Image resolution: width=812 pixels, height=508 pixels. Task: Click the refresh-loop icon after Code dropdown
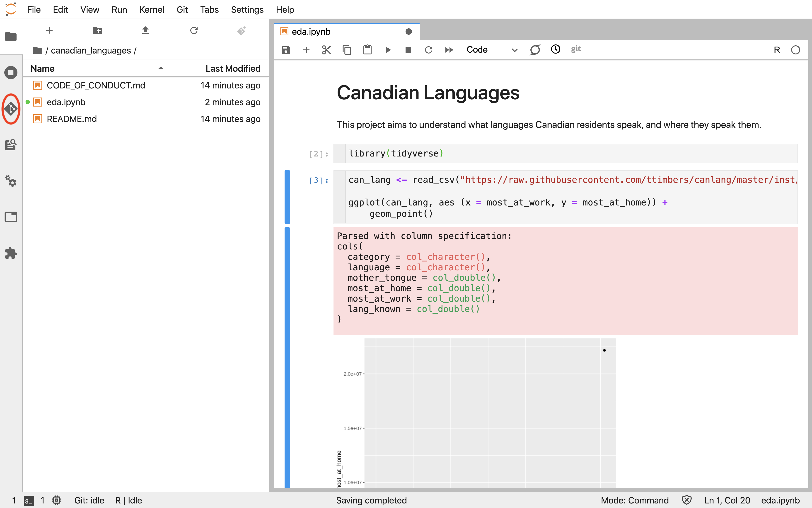coord(535,50)
